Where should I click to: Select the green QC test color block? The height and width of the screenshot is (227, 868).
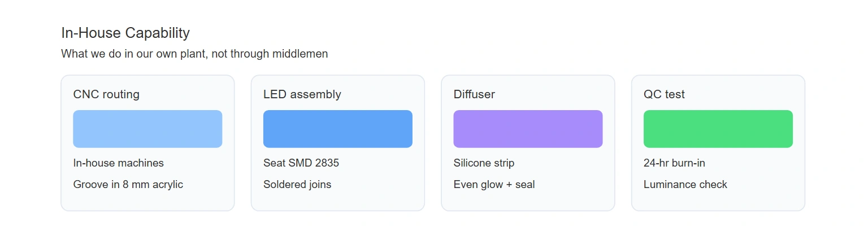point(718,129)
